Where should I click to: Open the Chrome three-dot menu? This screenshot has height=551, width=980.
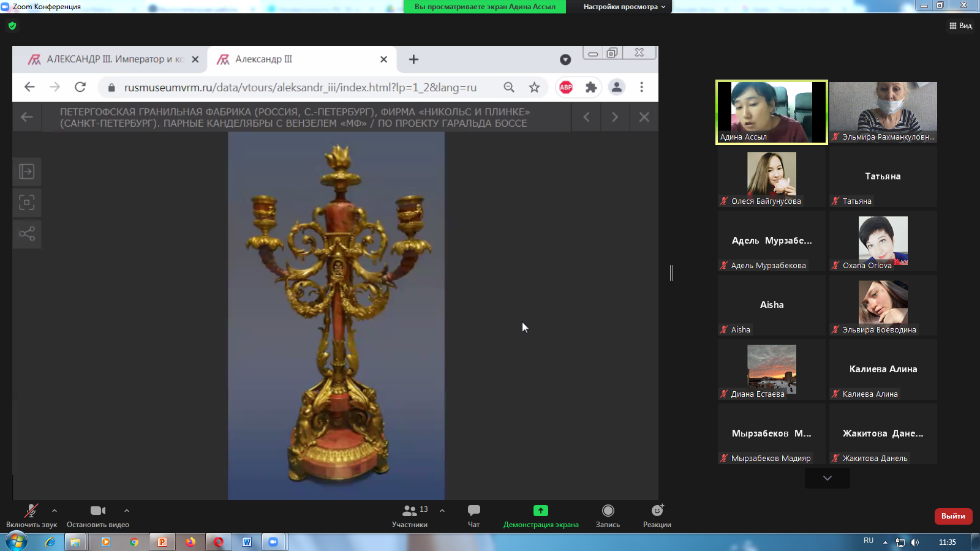pos(642,88)
